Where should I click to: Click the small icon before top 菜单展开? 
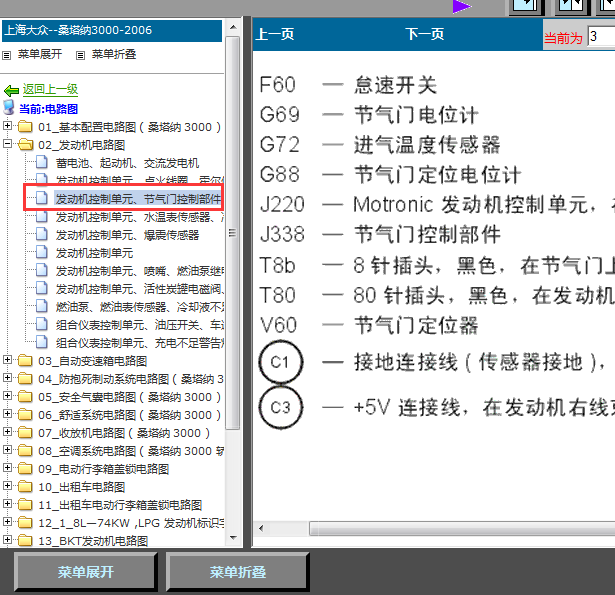click(6, 55)
